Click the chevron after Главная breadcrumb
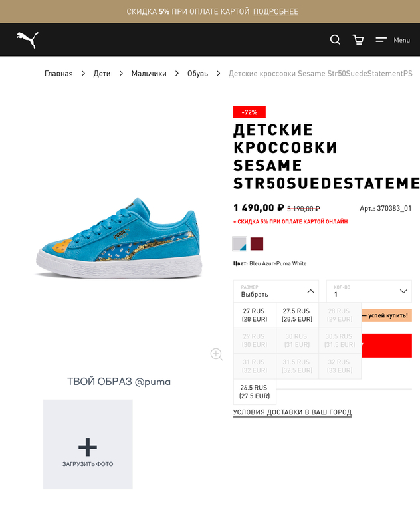 tap(83, 73)
